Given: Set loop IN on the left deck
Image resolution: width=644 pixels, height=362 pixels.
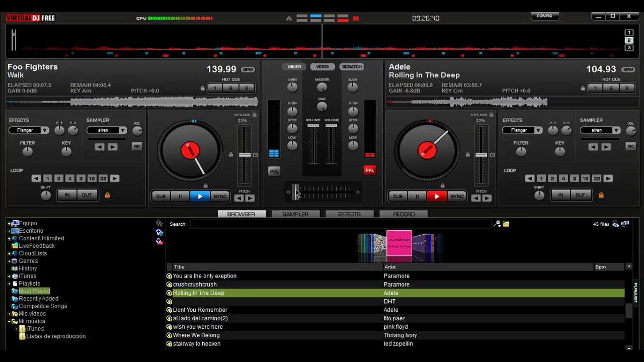Looking at the screenshot, I should click(67, 195).
